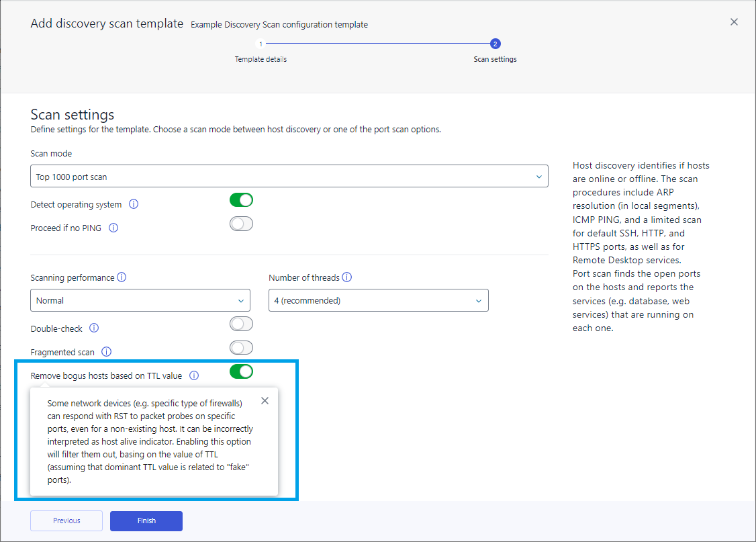Click the 'Double-check' label
The height and width of the screenshot is (542, 756).
(x=56, y=328)
